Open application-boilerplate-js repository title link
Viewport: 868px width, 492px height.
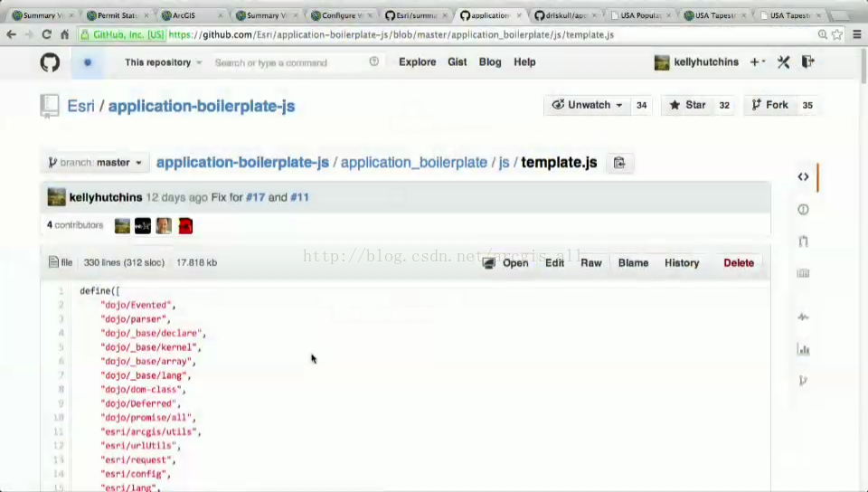click(202, 106)
